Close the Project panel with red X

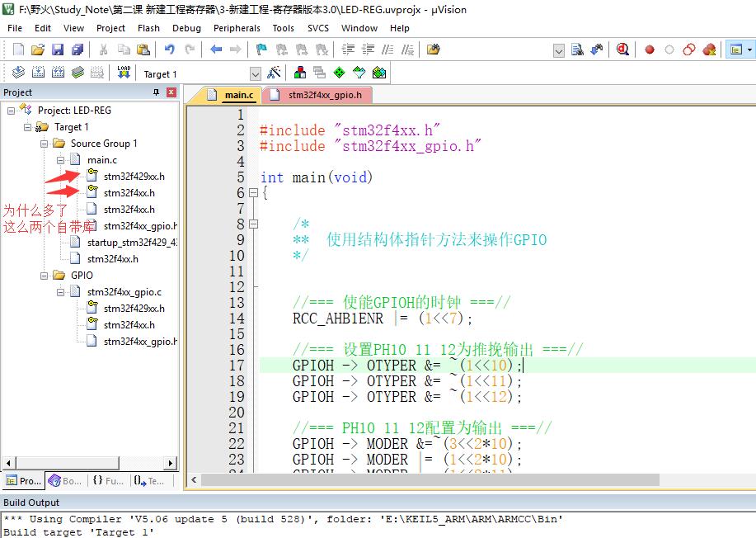click(x=171, y=92)
